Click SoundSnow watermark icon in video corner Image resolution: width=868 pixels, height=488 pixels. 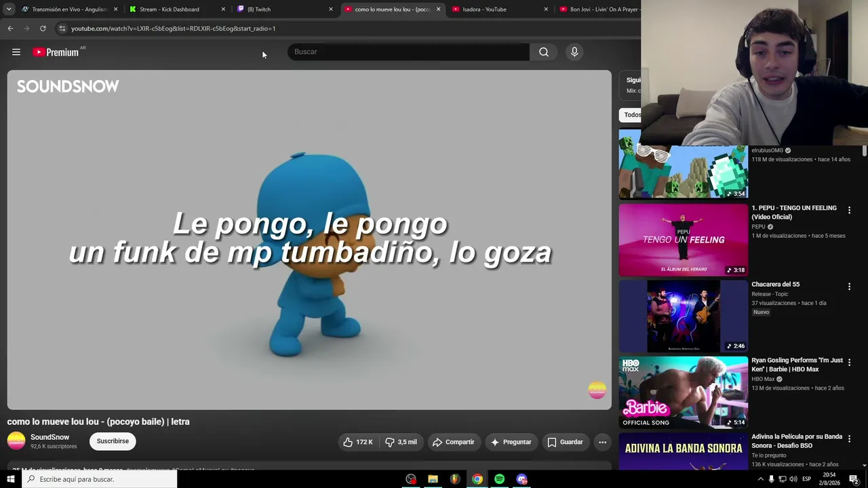[597, 390]
